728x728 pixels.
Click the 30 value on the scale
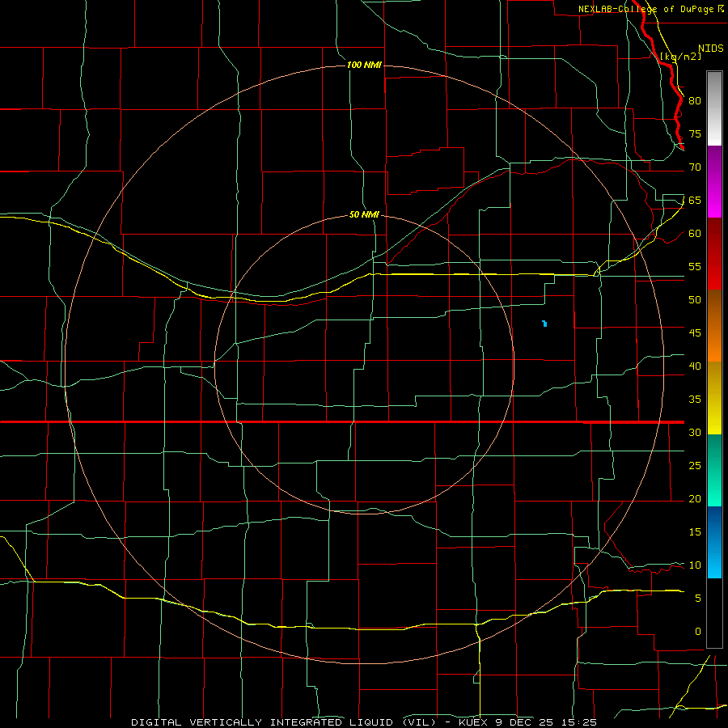[695, 432]
